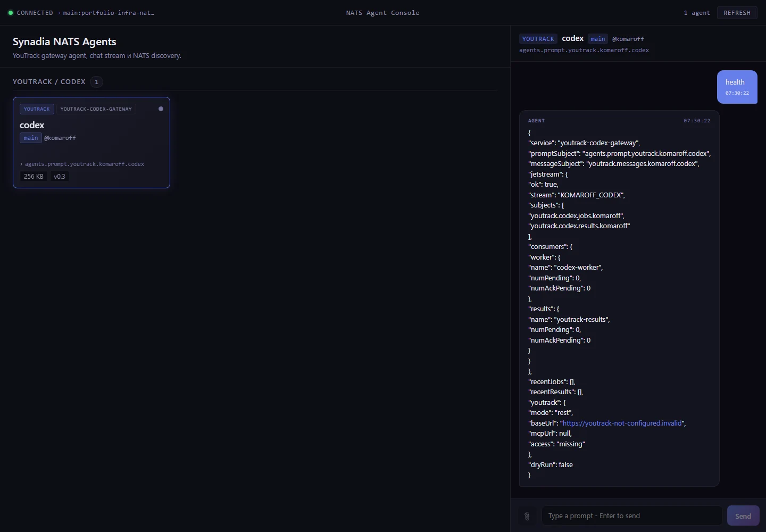Click the "recentJobs": [] line
766x532 pixels.
[552, 382]
